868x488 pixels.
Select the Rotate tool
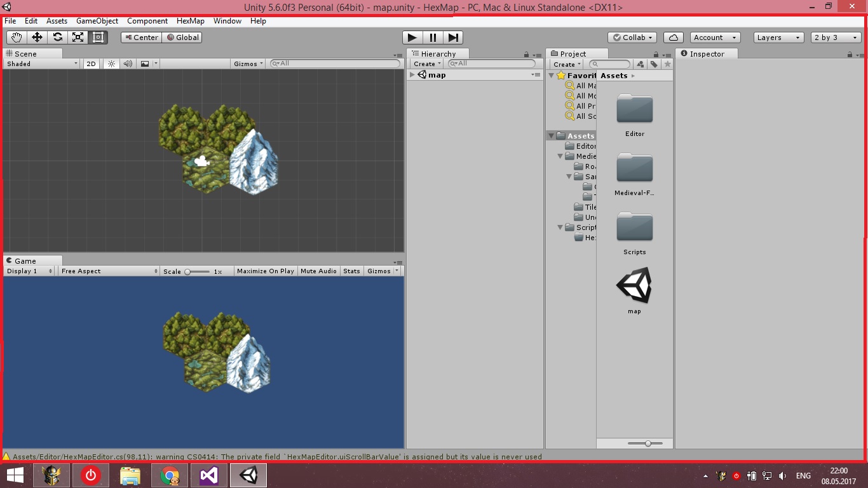click(x=57, y=37)
